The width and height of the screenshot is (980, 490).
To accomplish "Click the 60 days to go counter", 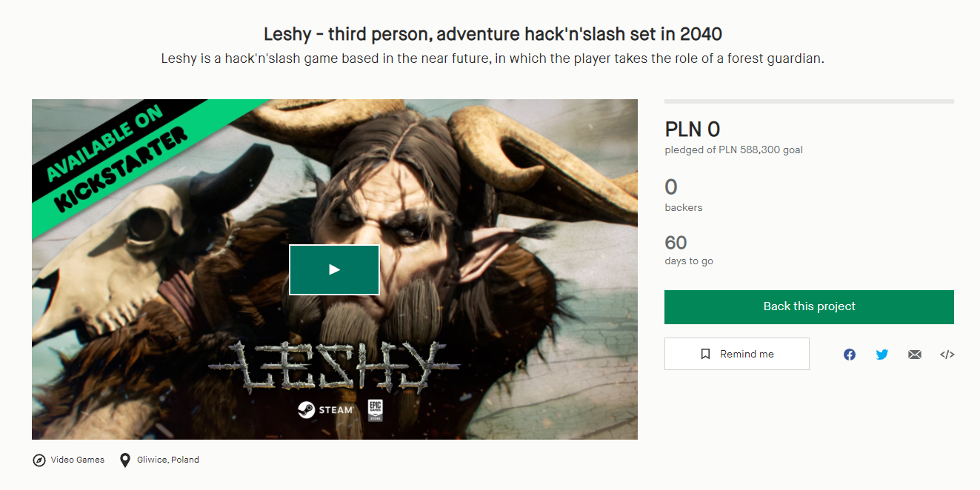I will click(x=676, y=243).
